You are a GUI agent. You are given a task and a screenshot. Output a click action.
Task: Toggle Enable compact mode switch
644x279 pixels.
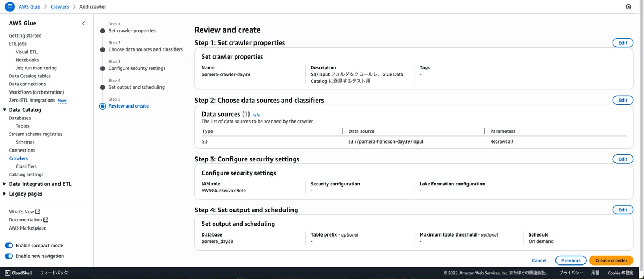pyautogui.click(x=9, y=246)
